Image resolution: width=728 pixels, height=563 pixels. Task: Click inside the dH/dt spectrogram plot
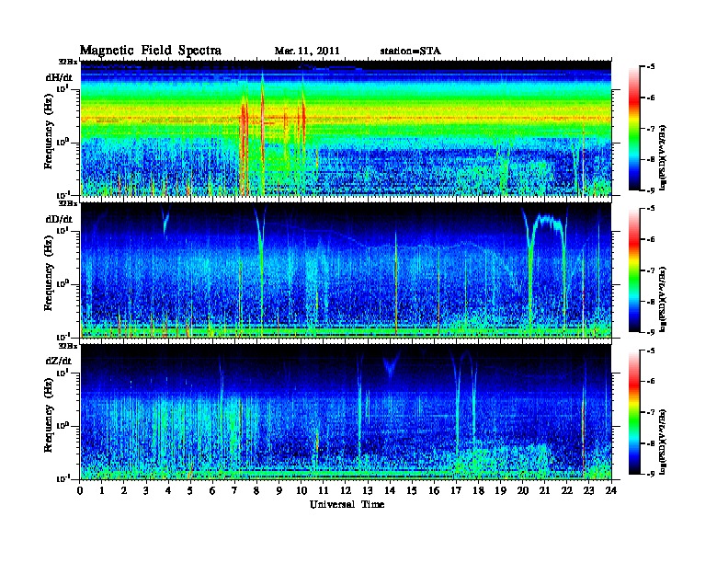346,128
